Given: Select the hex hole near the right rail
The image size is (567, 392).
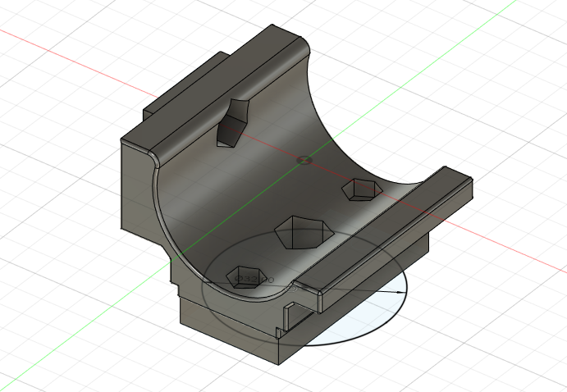Looking at the screenshot, I should (x=362, y=189).
